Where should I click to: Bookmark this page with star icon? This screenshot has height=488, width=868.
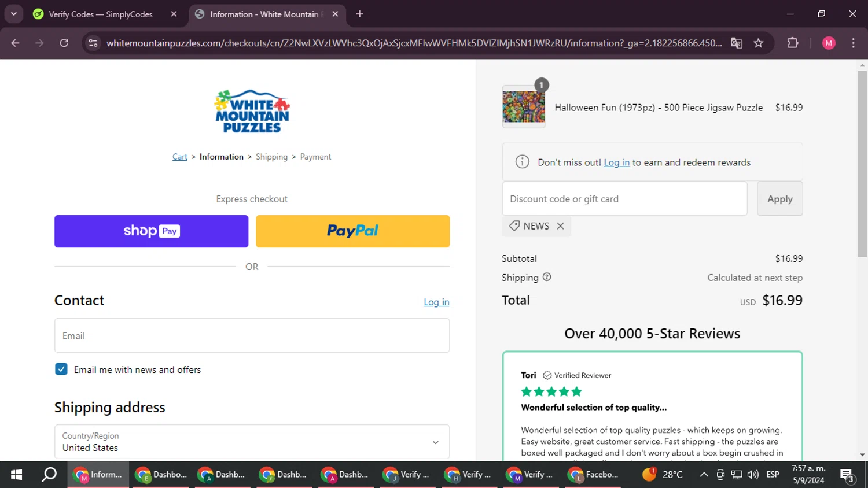click(x=758, y=43)
